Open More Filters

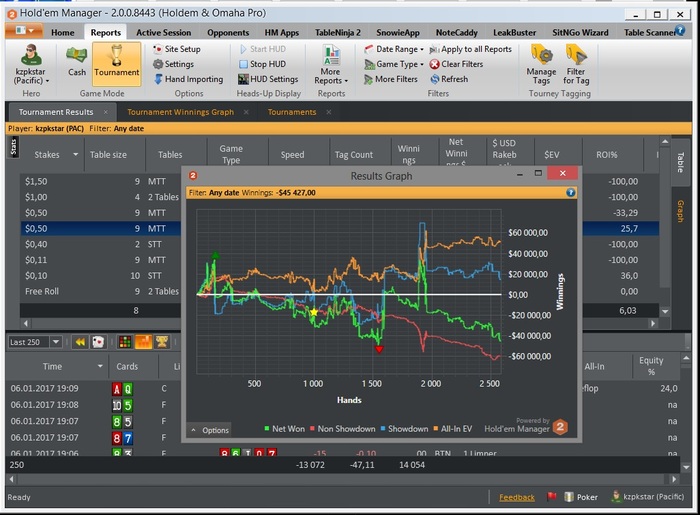391,79
